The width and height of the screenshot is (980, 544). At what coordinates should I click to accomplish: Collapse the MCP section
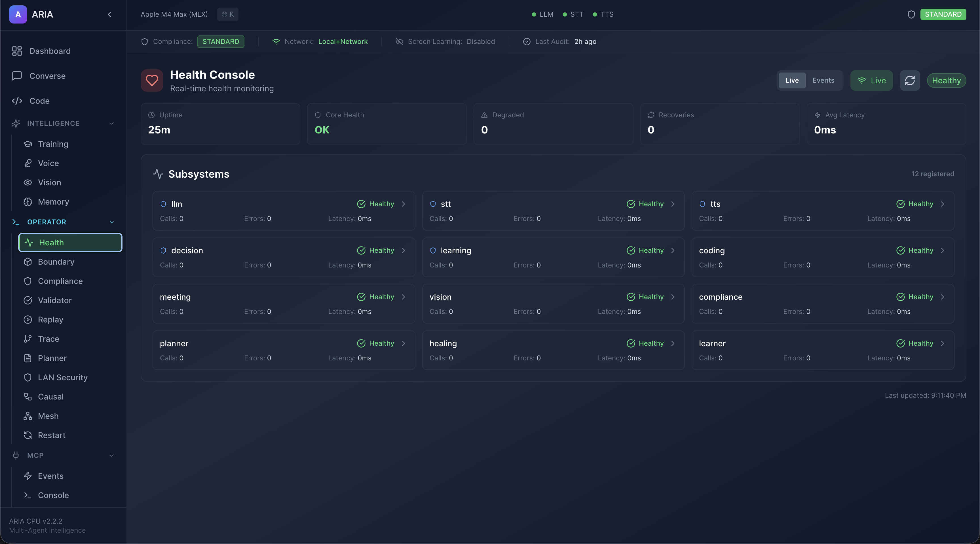coord(111,455)
